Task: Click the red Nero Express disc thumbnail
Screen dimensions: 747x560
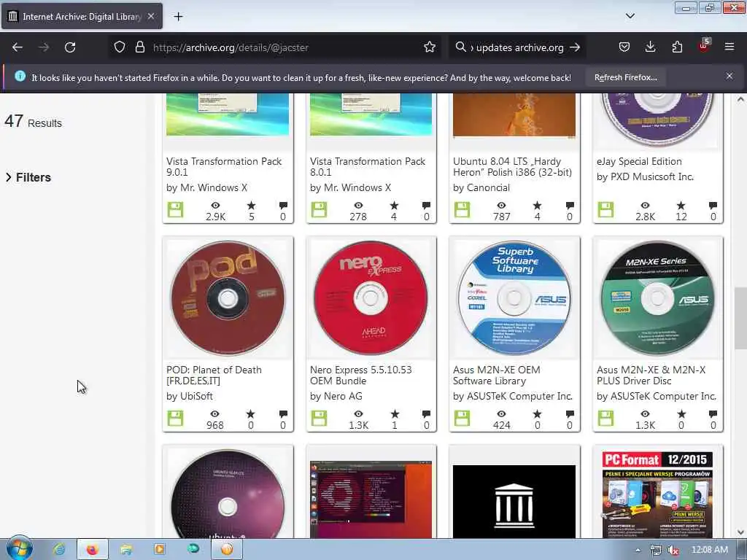Action: pyautogui.click(x=371, y=298)
